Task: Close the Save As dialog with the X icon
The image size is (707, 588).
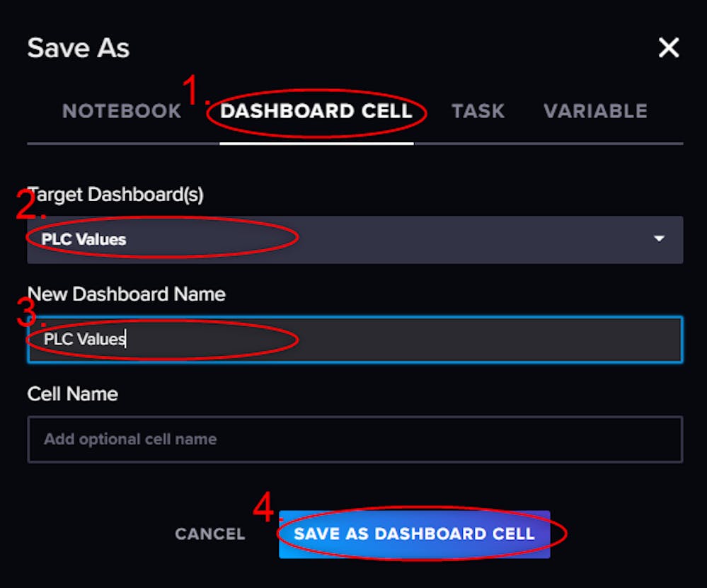Action: click(669, 47)
